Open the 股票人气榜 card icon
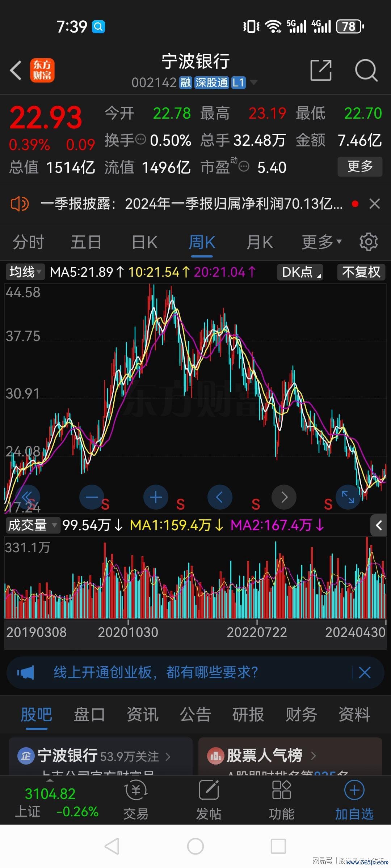This screenshot has height=868, width=391. (x=216, y=756)
